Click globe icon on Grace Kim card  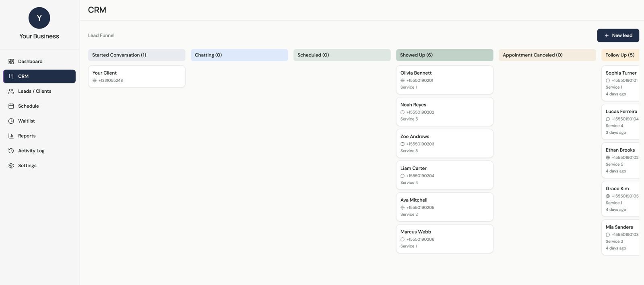608,196
